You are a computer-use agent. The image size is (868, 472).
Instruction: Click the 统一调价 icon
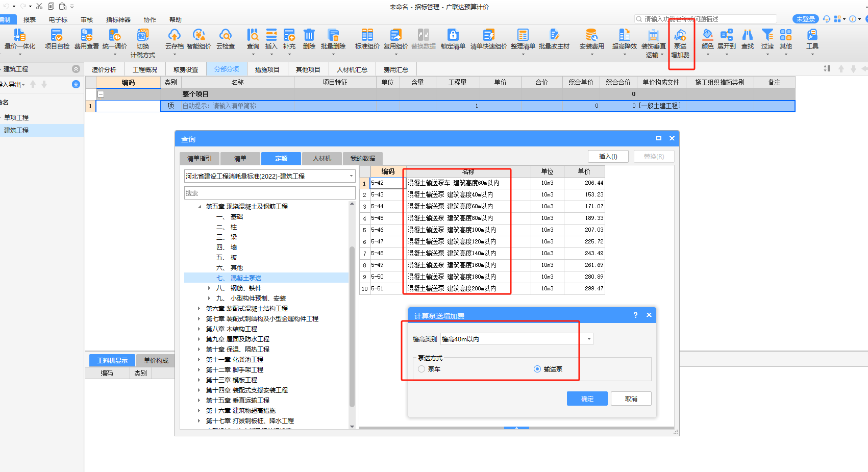(x=115, y=40)
